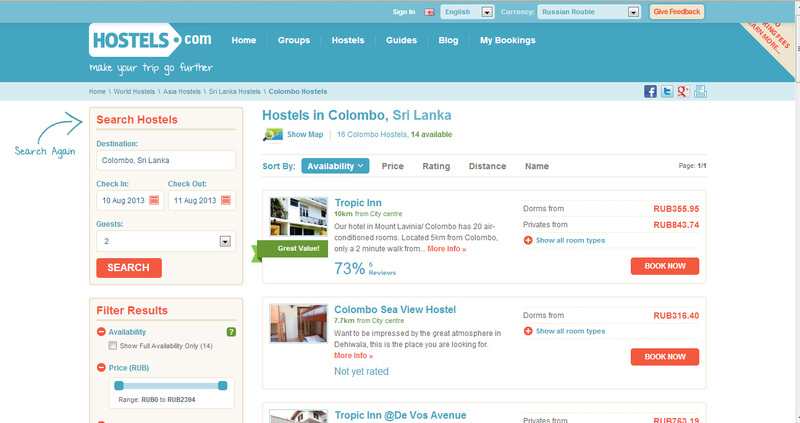Open Colombo Sea View Hostel title link
This screenshot has height=423, width=800.
[395, 309]
